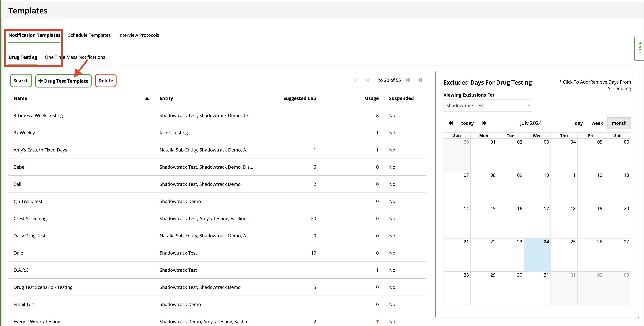Go to next month in calendar
Image resolution: width=644 pixels, height=326 pixels.
[484, 123]
